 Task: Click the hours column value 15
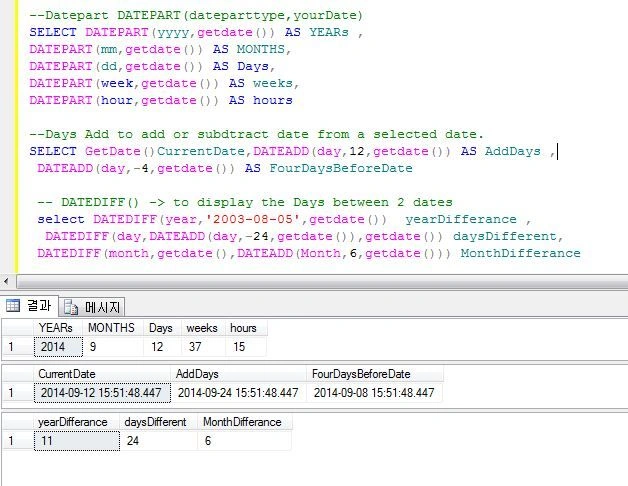click(246, 347)
